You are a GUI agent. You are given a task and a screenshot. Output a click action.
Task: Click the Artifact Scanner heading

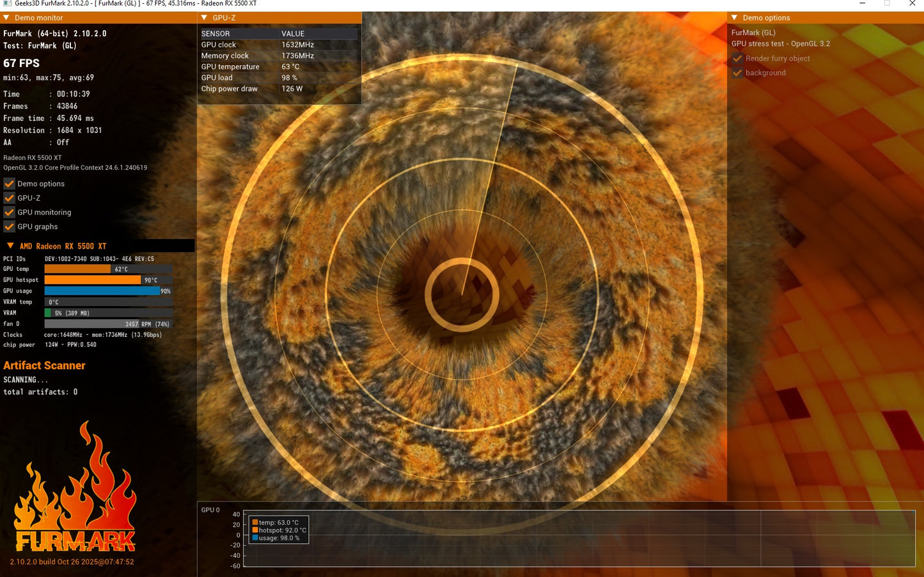pyautogui.click(x=44, y=365)
